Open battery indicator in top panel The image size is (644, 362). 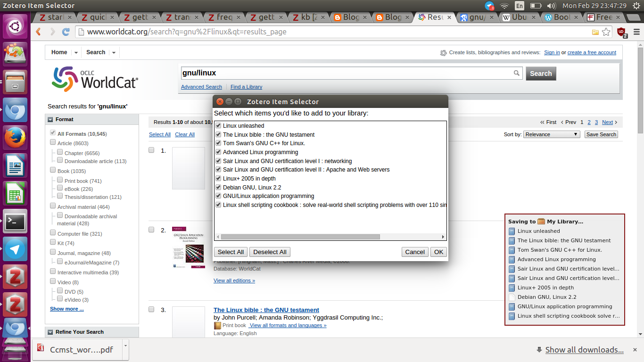(x=536, y=6)
